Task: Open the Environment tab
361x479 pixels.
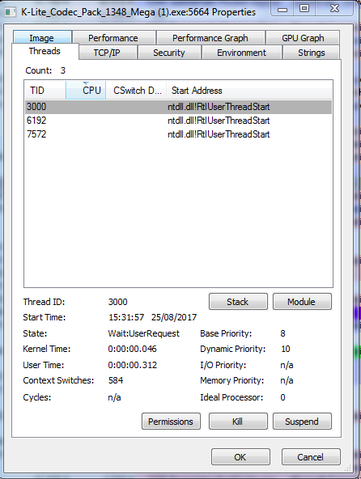Action: (242, 53)
